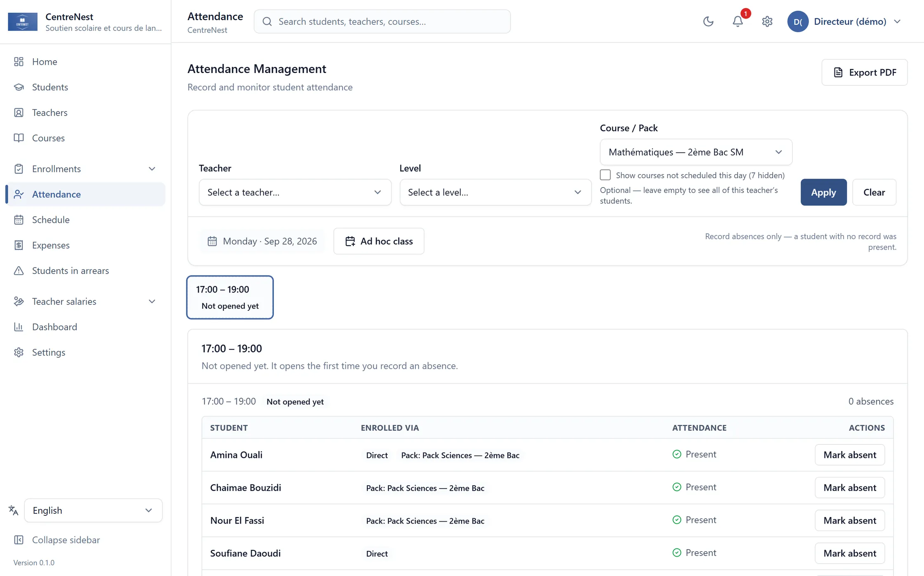Enable Show courses not scheduled this day
Image resolution: width=924 pixels, height=576 pixels.
605,175
